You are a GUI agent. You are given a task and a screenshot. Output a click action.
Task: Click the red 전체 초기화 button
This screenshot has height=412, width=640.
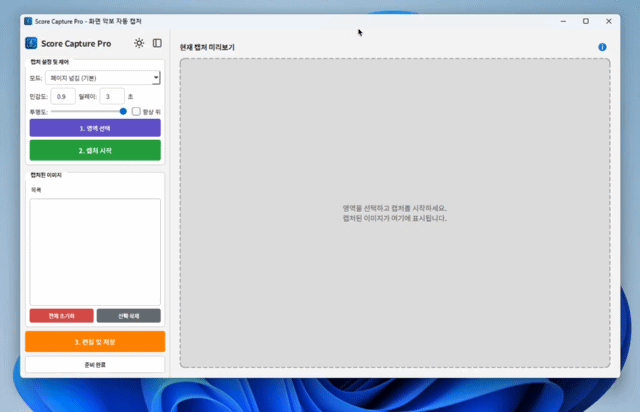[61, 315]
